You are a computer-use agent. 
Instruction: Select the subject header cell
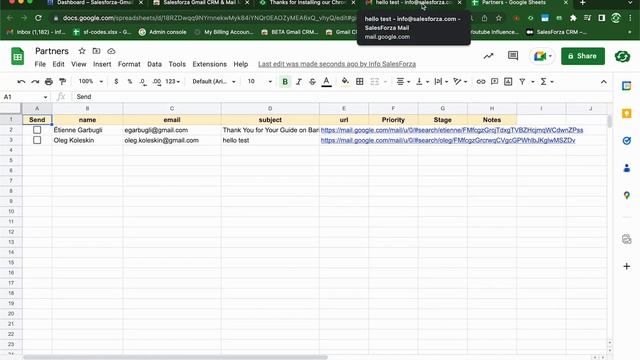[x=270, y=120]
